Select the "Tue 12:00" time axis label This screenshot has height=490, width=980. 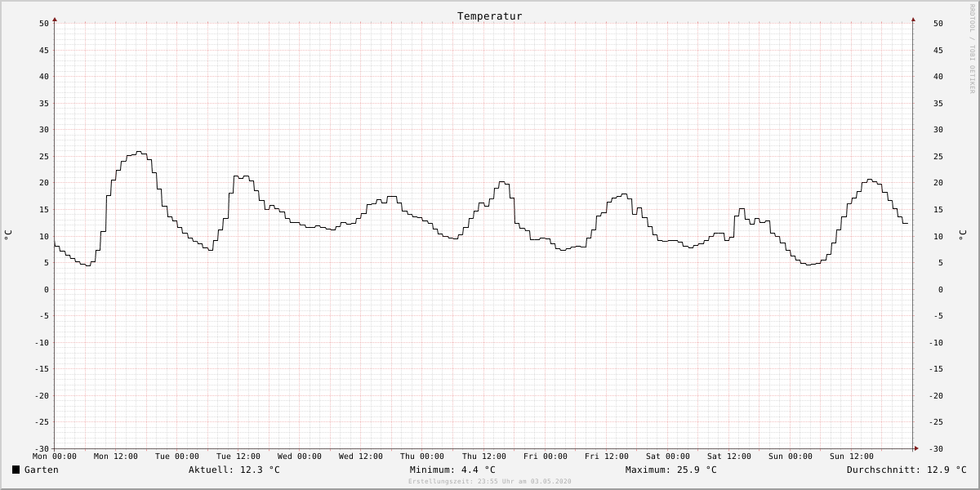tap(238, 457)
